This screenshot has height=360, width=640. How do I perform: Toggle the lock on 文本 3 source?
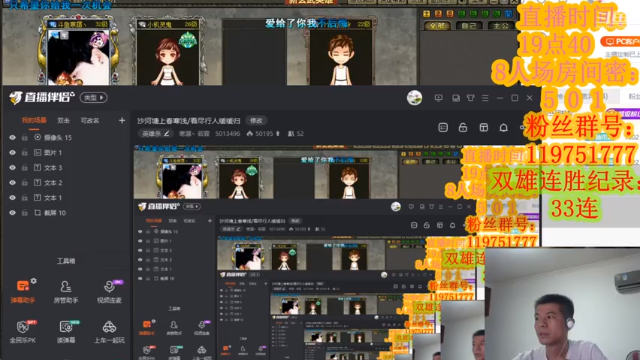click(25, 168)
